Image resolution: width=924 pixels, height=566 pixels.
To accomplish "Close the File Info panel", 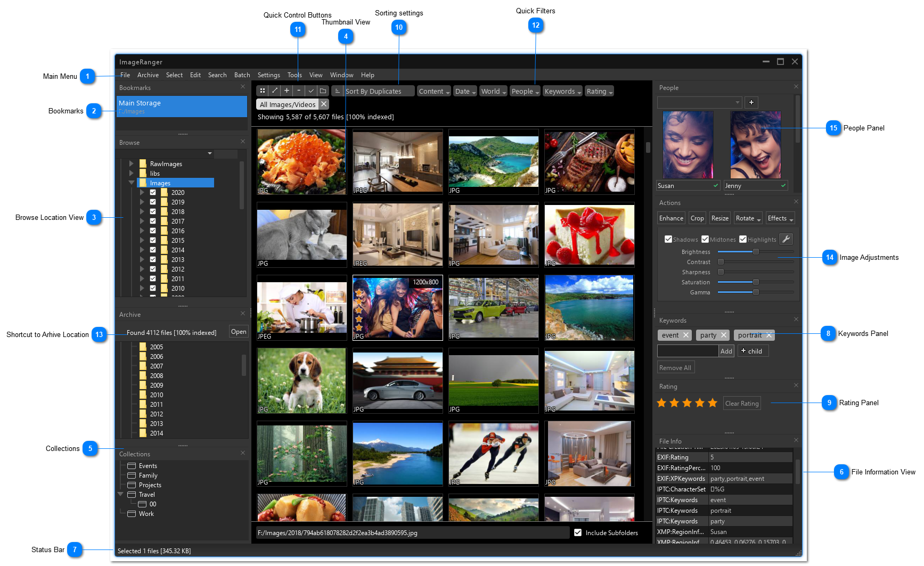I will tap(796, 440).
